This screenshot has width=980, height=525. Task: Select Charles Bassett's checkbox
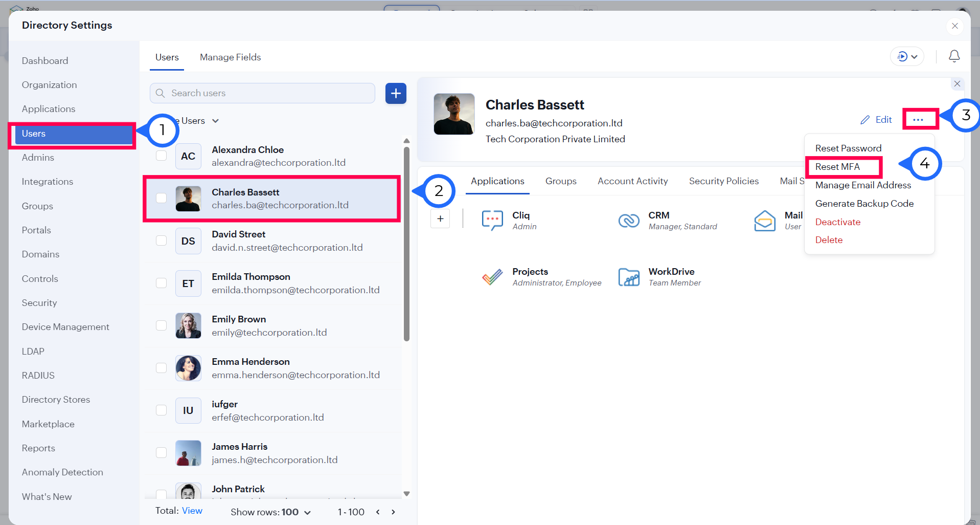tap(161, 198)
